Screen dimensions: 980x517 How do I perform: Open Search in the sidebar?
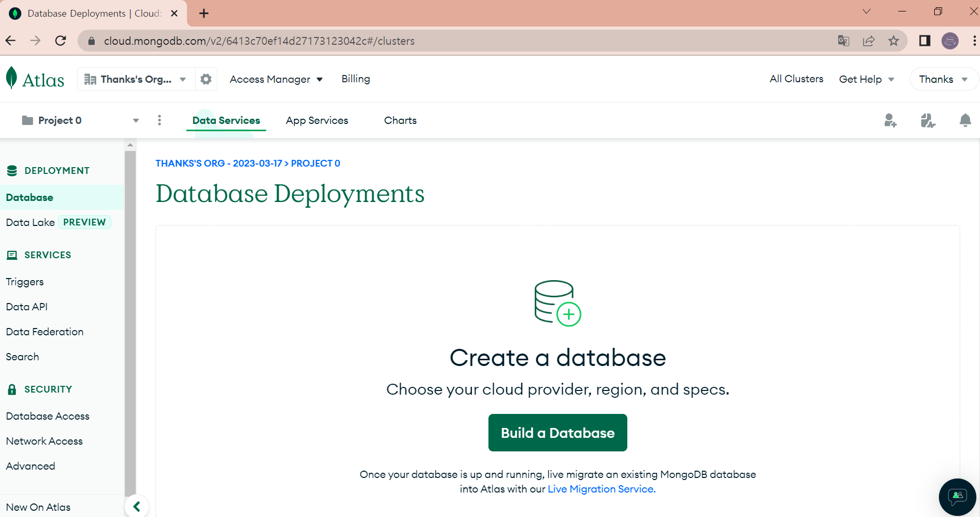(x=22, y=357)
